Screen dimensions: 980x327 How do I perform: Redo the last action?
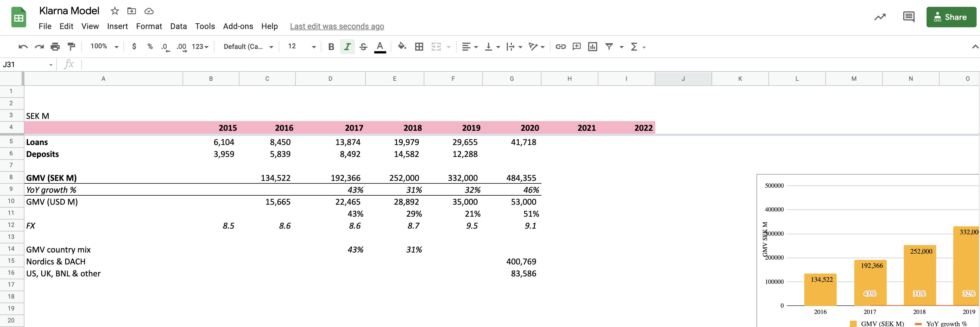(39, 47)
